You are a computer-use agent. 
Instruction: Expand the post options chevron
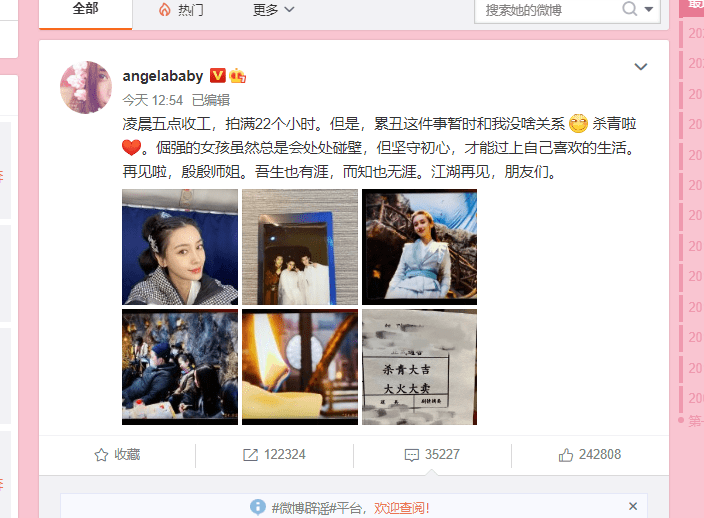tap(641, 67)
